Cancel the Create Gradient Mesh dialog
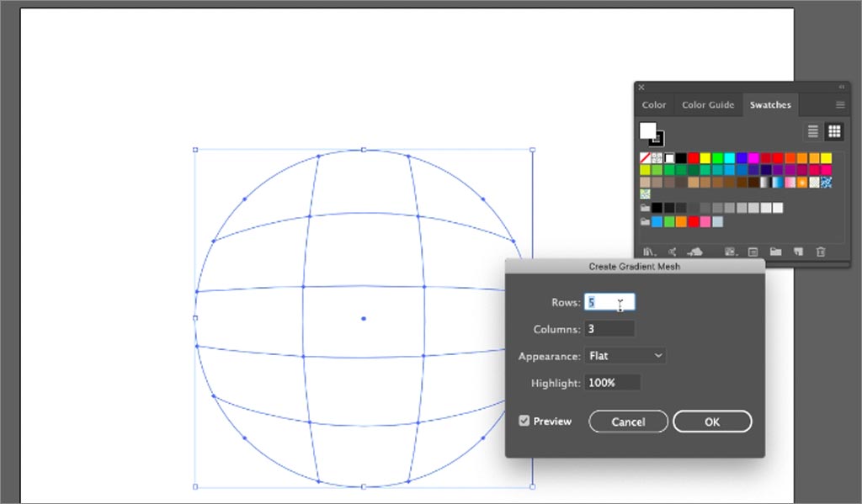The width and height of the screenshot is (862, 504). coord(628,421)
